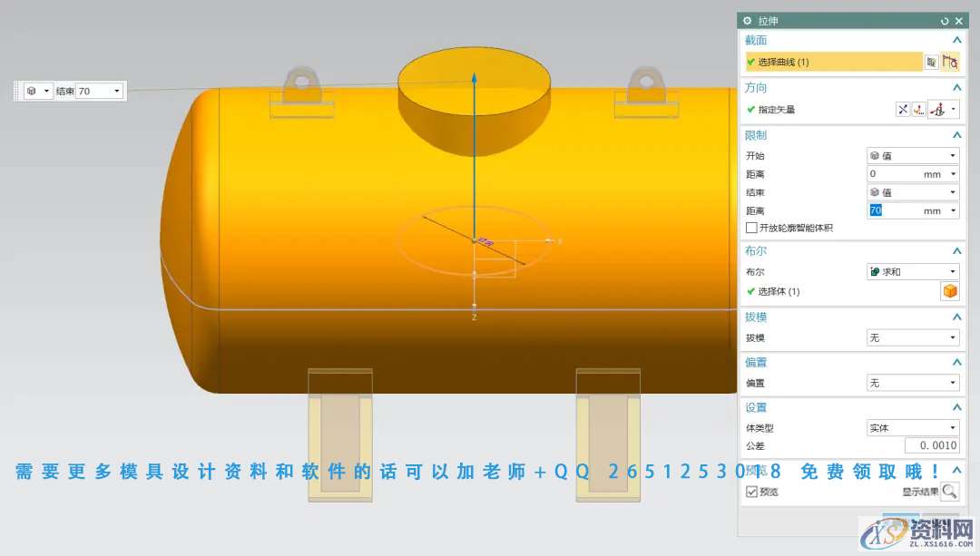This screenshot has height=556, width=980.
Task: Click the reverse direction icon in 方向
Action: 902,110
